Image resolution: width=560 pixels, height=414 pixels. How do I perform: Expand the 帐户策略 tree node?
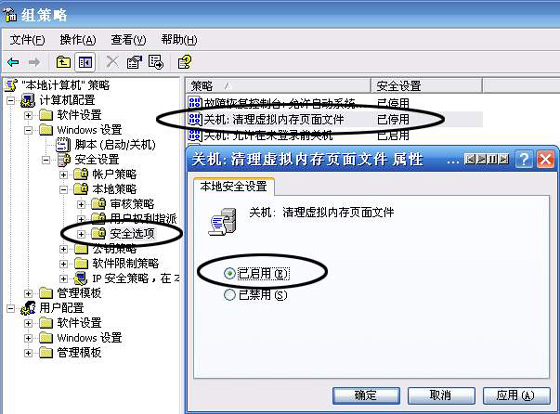(x=64, y=175)
